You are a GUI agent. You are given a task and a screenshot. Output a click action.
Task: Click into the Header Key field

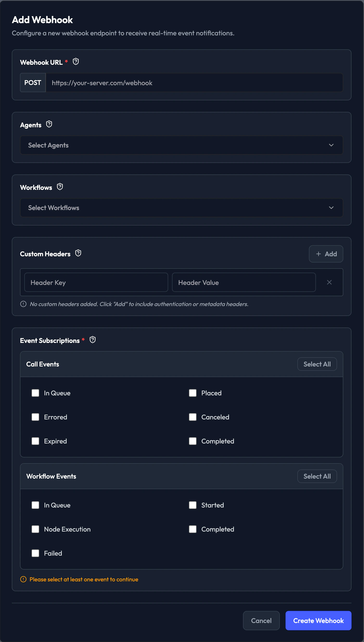click(x=96, y=282)
